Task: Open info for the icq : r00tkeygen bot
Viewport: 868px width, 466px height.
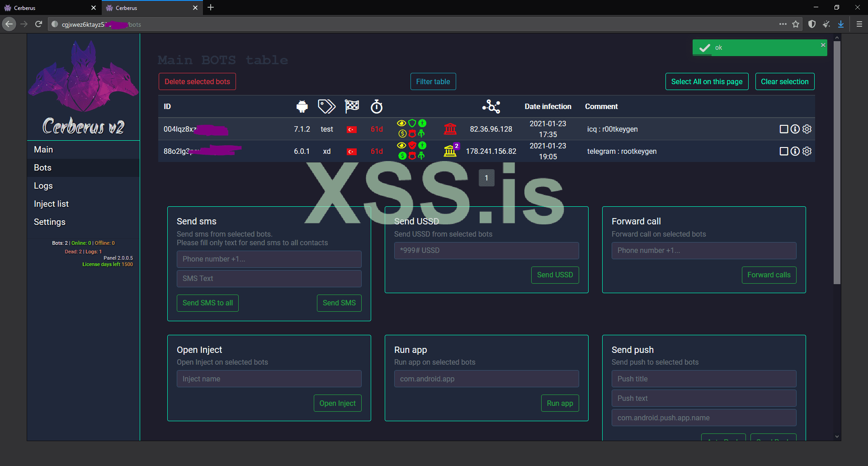Action: pos(795,129)
